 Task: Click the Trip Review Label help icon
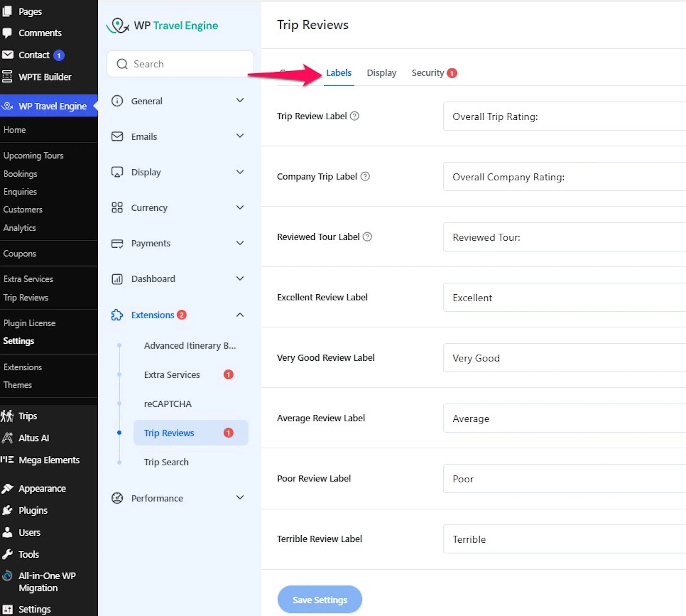point(354,116)
